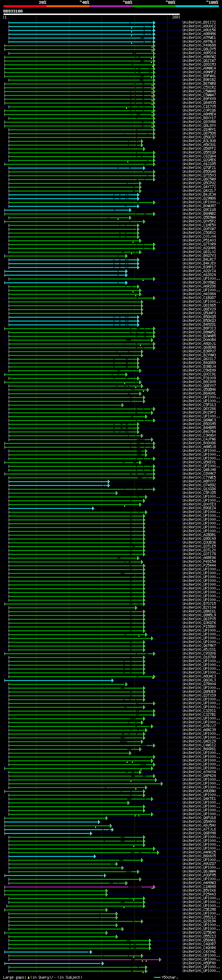Viewport: 222px width, 980px height.
Task: Click label UniRef100_Q2GME6
Action: (199, 160)
